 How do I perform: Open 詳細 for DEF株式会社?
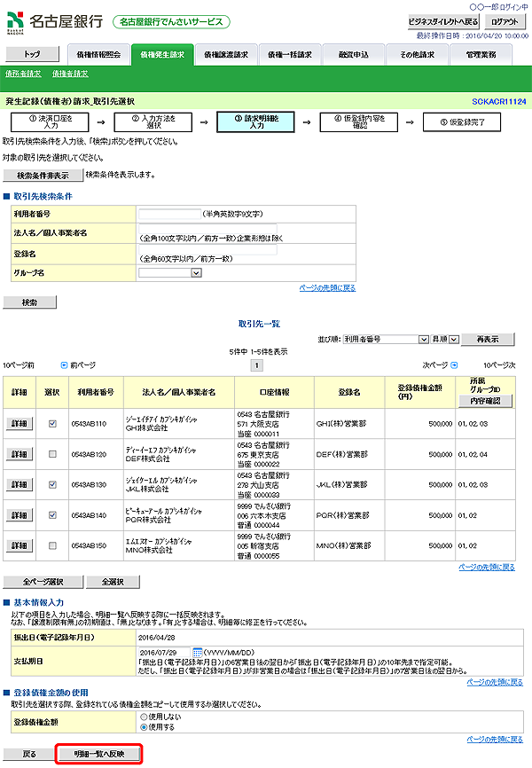(x=20, y=454)
